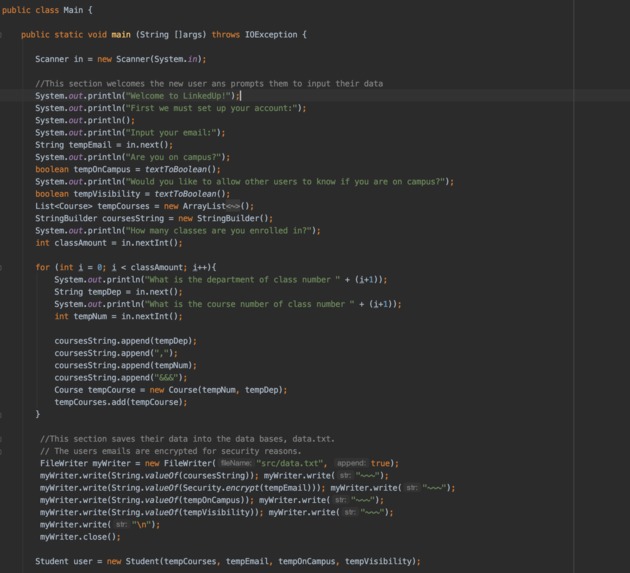Click the 'myWriter.write("\n");' line

[x=100, y=524]
